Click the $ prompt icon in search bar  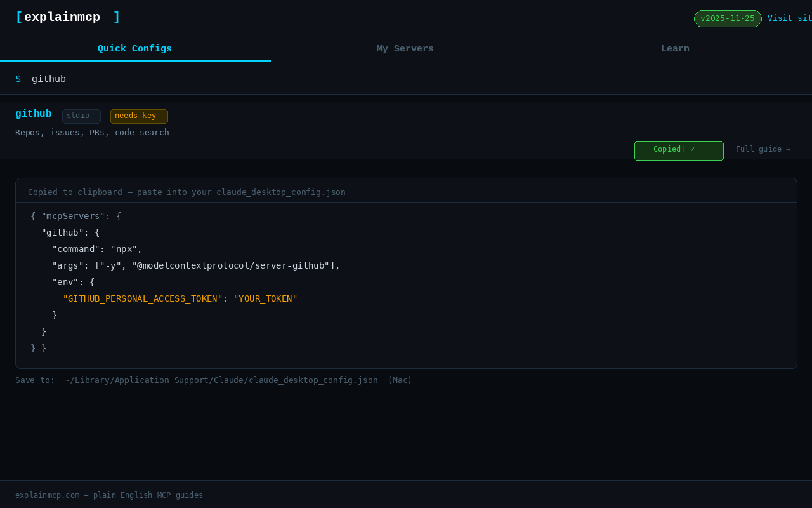[17, 79]
